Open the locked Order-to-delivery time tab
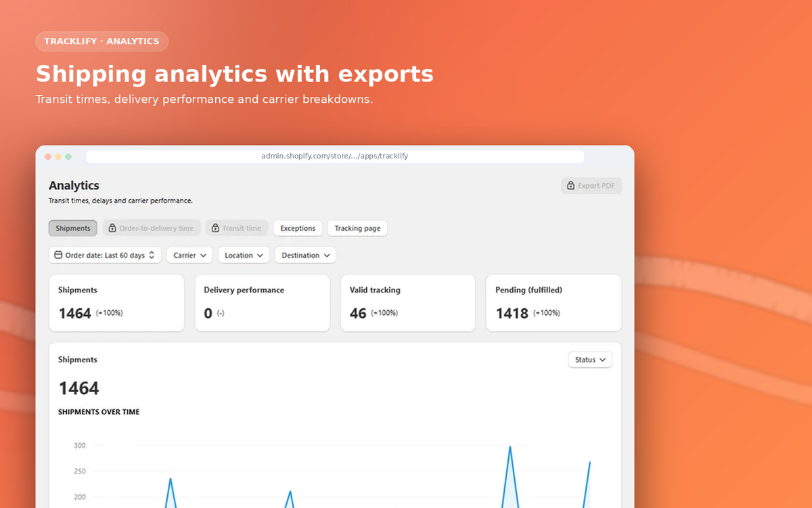The width and height of the screenshot is (812, 508). [152, 228]
